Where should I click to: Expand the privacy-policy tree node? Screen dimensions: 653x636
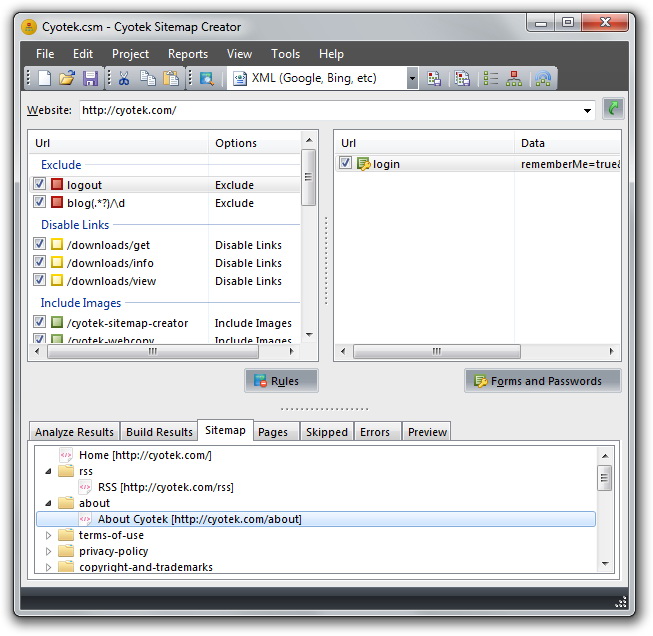point(48,551)
